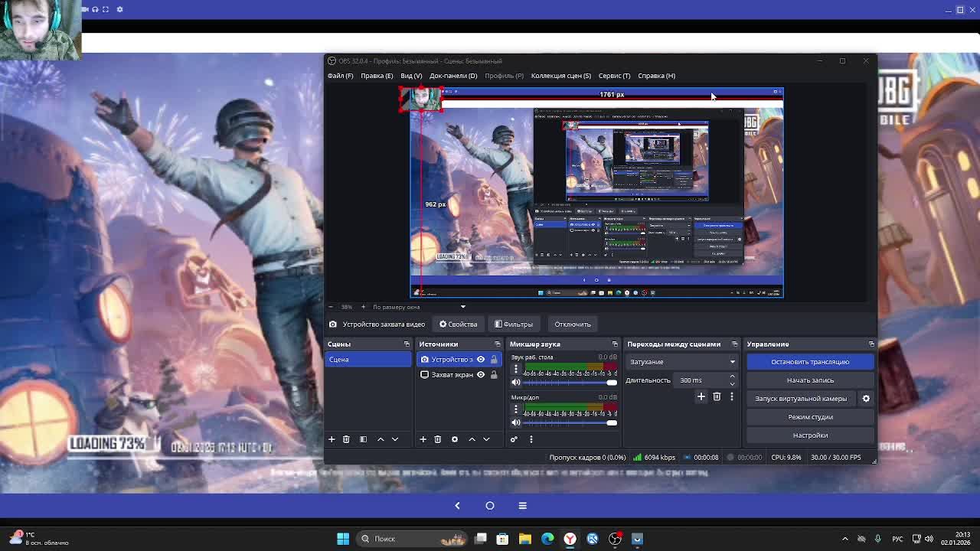Viewport: 980px width, 551px height.
Task: Add a scene transition with plus icon
Action: (701, 396)
